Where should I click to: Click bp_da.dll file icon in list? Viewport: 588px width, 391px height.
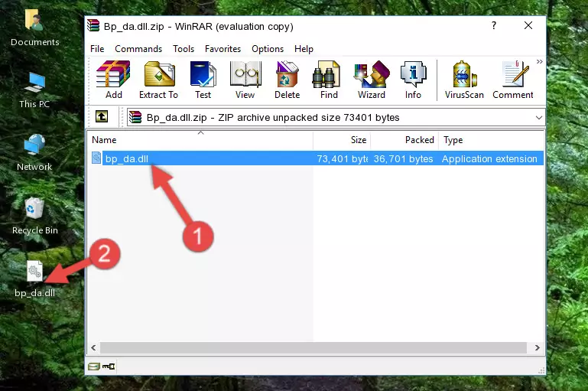tap(96, 158)
